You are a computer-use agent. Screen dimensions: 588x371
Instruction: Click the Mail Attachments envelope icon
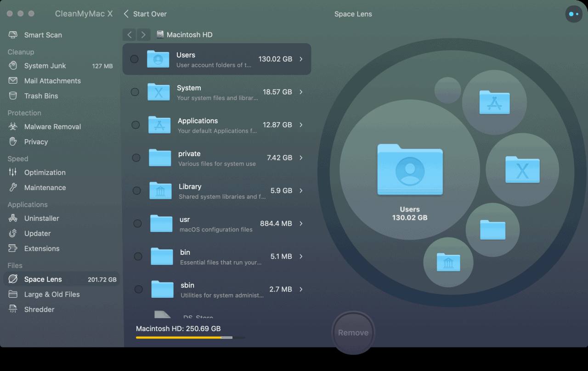point(13,81)
